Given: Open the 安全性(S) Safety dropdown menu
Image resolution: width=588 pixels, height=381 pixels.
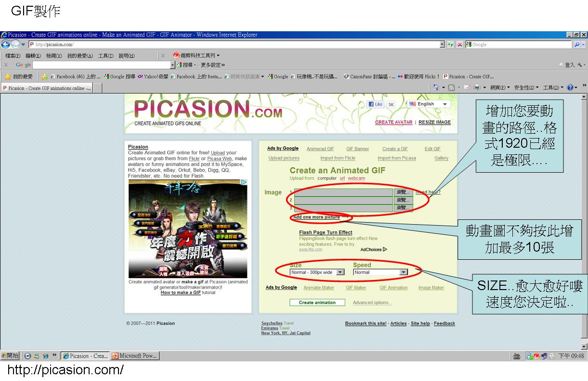Looking at the screenshot, I should click(x=526, y=88).
